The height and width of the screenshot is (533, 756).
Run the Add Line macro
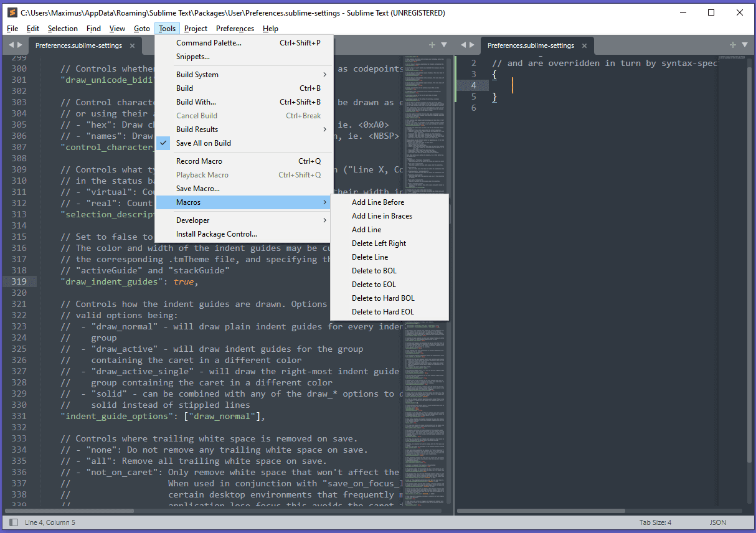tap(389, 230)
